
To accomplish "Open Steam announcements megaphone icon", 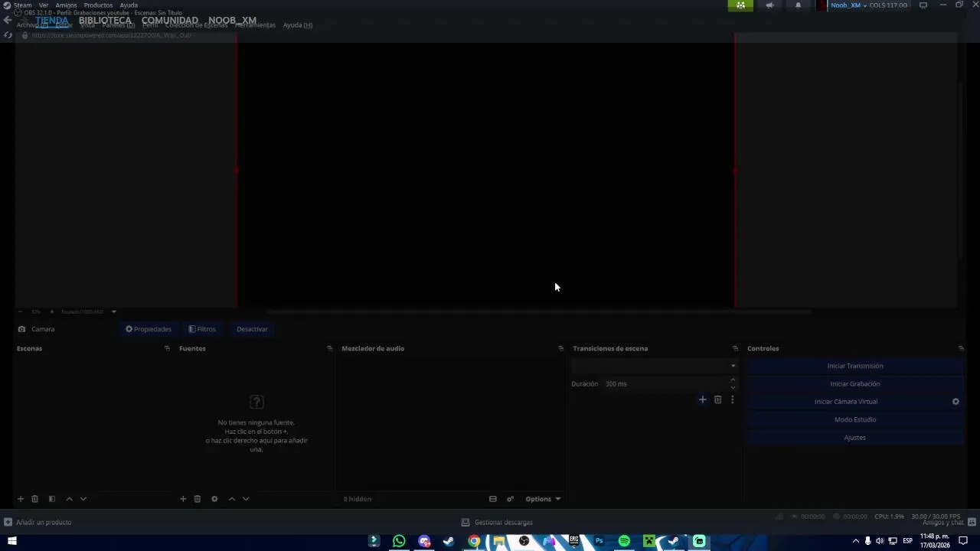I will point(769,5).
